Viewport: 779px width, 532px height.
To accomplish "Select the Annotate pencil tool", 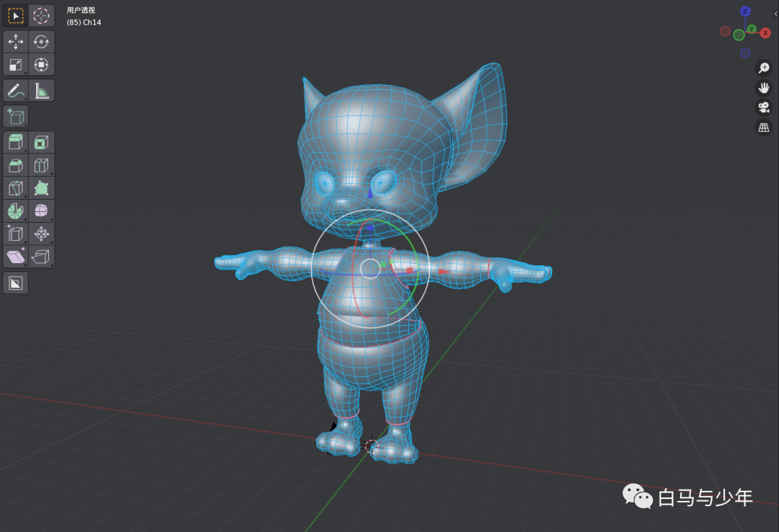I will 15,90.
